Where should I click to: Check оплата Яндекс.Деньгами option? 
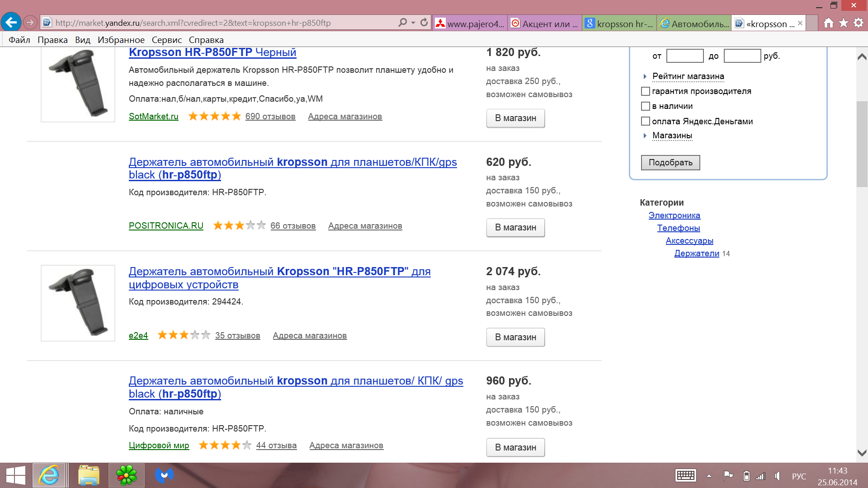646,121
